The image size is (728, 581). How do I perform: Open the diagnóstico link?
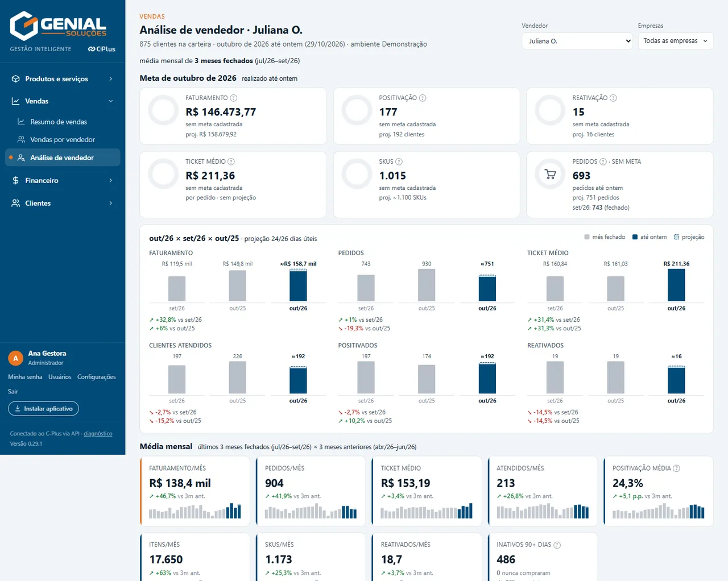click(x=98, y=434)
